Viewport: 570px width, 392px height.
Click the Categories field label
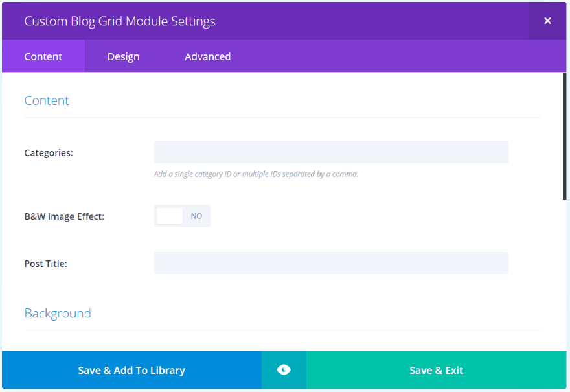tap(49, 153)
